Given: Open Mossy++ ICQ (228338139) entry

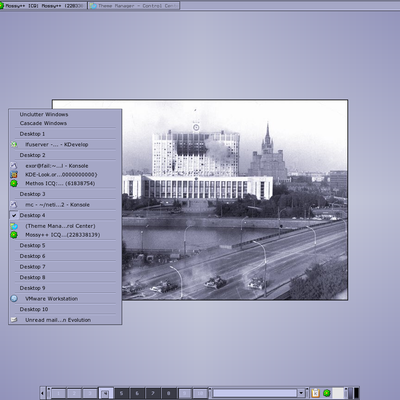Looking at the screenshot, I should 65,235.
